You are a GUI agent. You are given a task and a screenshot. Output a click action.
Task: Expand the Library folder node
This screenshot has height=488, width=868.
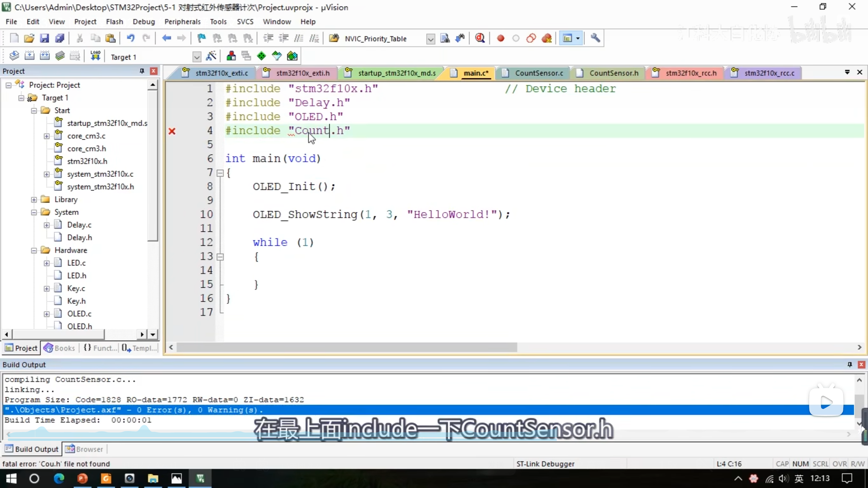34,200
